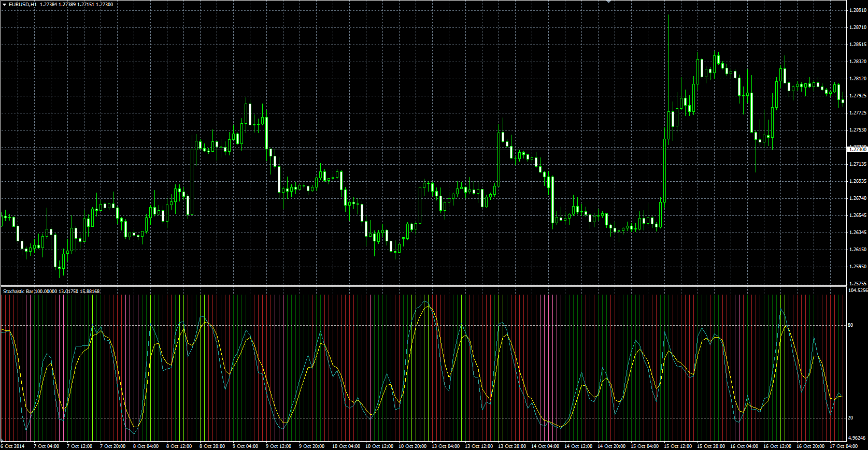Click the 1.27925 price scale label
This screenshot has height=450, width=868.
(x=858, y=96)
